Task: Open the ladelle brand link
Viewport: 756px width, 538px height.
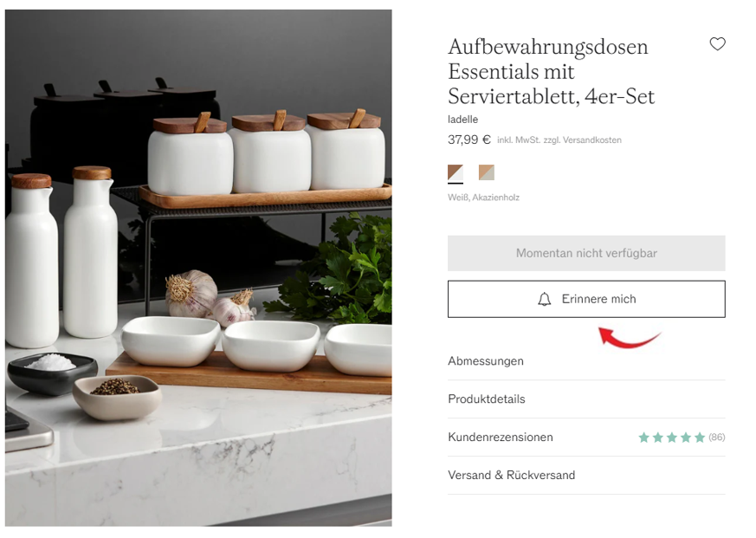Action: click(462, 120)
